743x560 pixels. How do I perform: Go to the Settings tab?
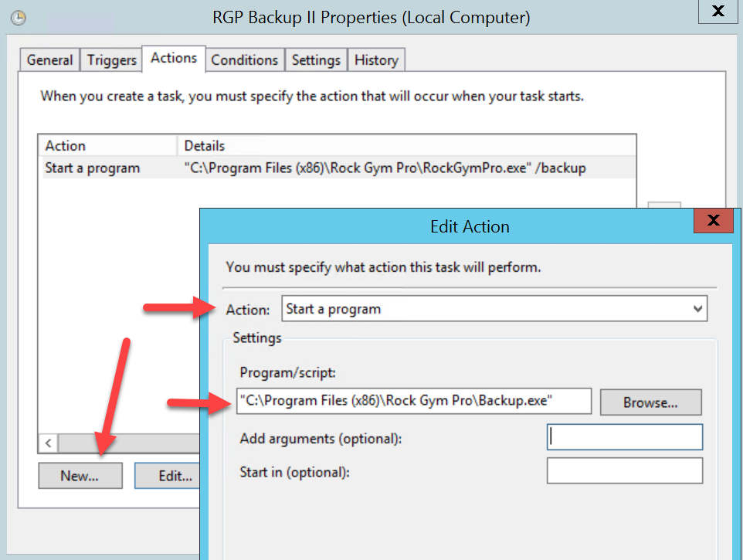click(x=316, y=60)
